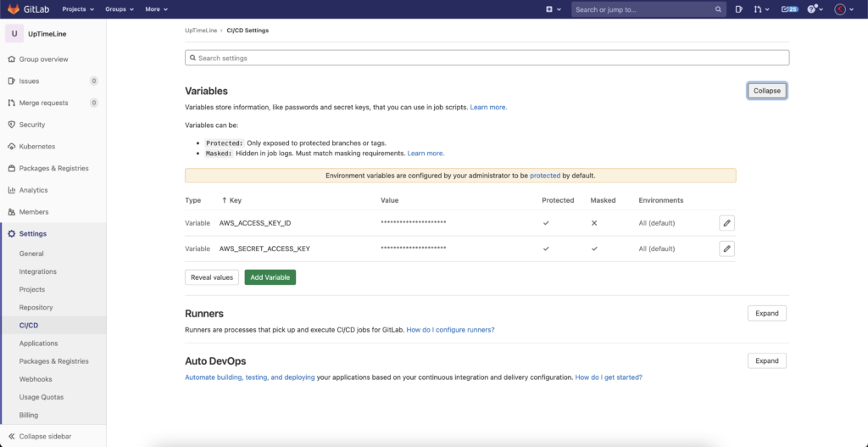Click the protected link in banner
Screen dimensions: 868x447
pos(545,176)
